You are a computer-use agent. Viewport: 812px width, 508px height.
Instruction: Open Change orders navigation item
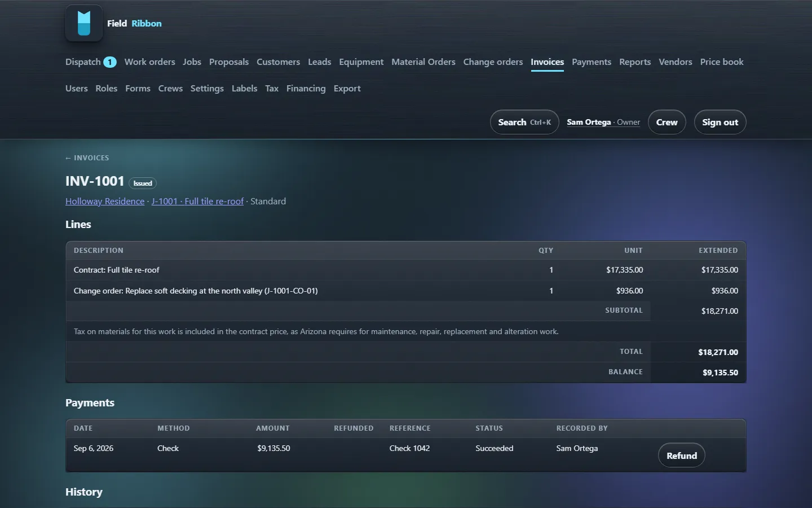pyautogui.click(x=493, y=62)
